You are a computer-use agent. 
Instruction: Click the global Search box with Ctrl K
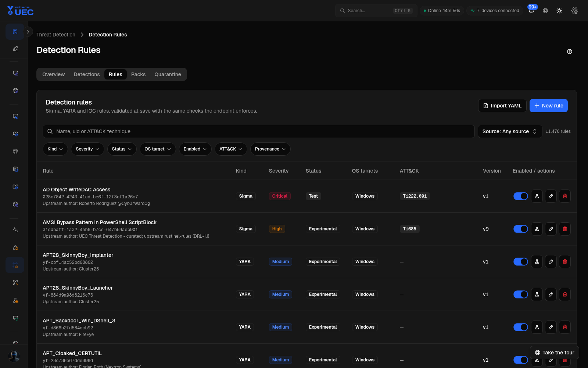coord(376,11)
